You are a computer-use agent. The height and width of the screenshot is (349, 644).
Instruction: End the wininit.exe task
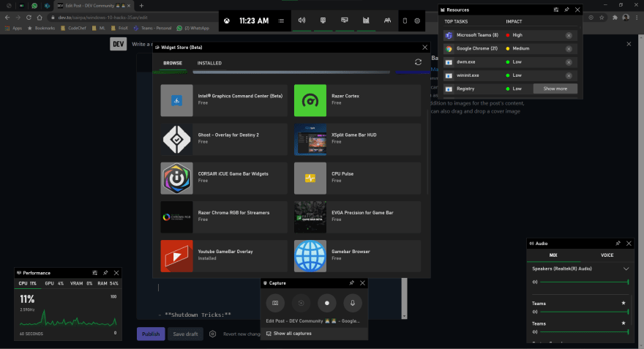569,75
